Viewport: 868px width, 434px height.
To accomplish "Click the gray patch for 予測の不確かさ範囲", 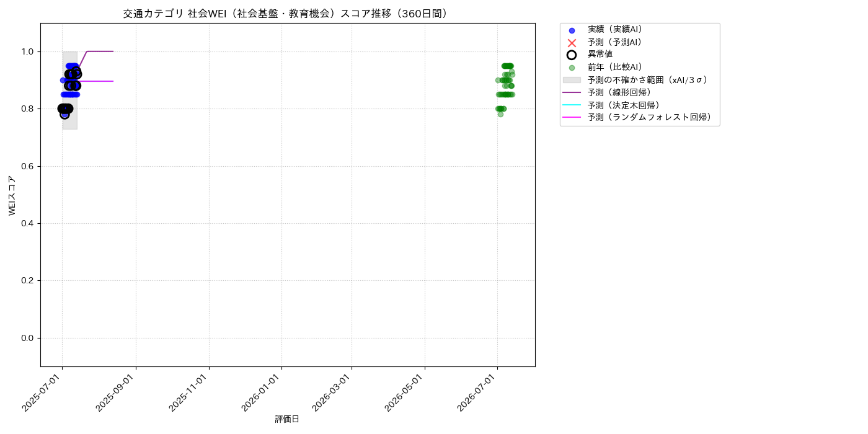I will pos(572,80).
